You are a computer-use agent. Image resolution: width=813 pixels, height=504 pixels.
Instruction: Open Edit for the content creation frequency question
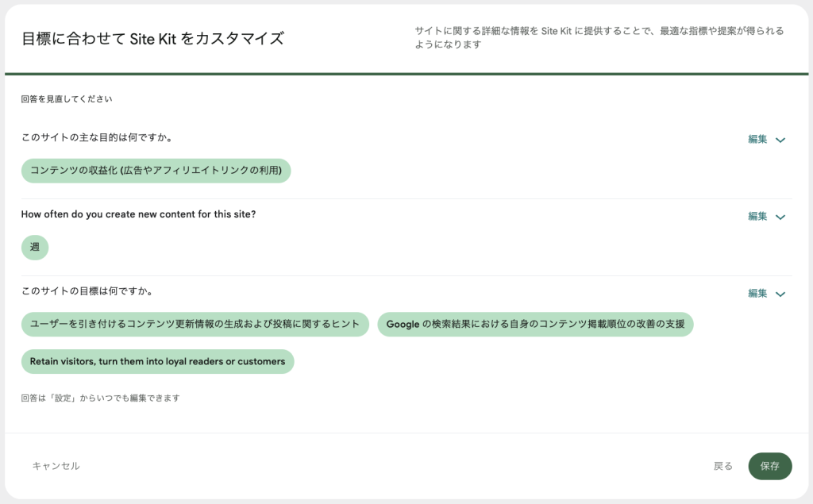pos(757,216)
